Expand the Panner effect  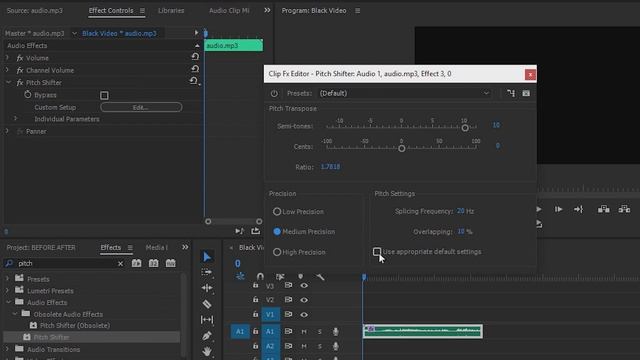(7, 131)
